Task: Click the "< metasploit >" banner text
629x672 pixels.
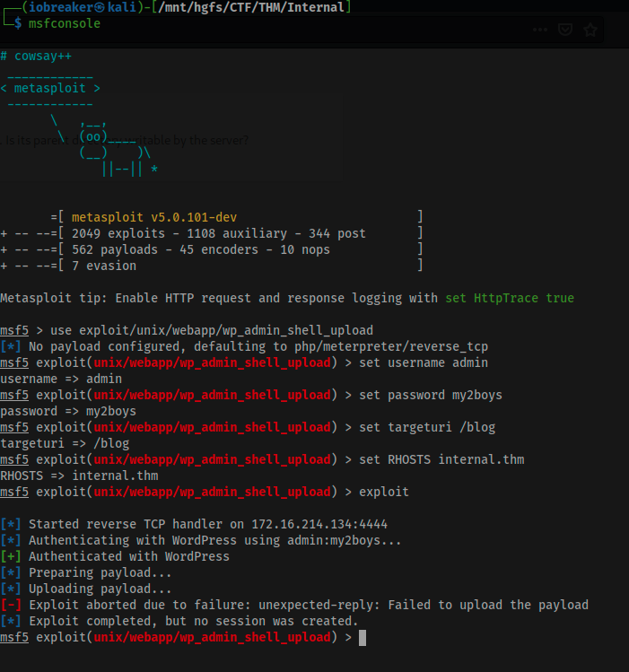Action: (x=50, y=88)
